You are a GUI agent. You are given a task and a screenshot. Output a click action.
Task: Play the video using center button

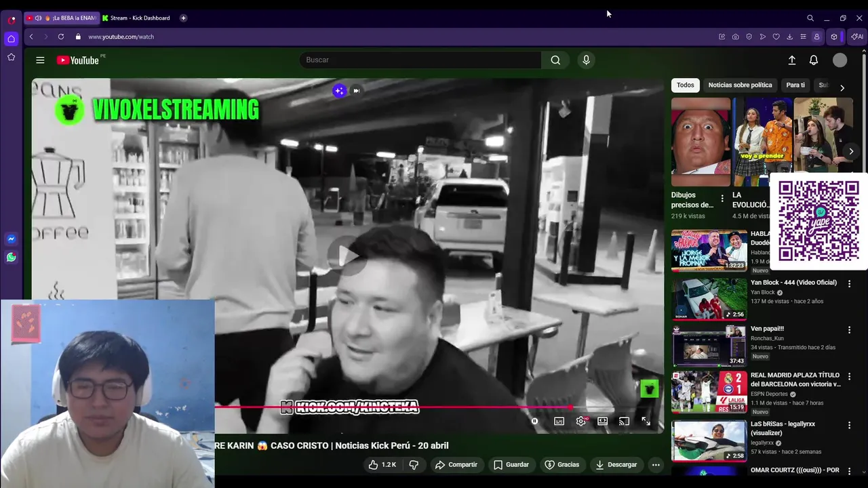pos(347,256)
